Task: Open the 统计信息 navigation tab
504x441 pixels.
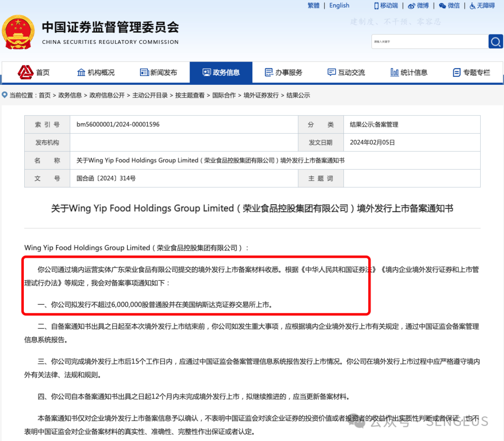Action: click(x=408, y=72)
